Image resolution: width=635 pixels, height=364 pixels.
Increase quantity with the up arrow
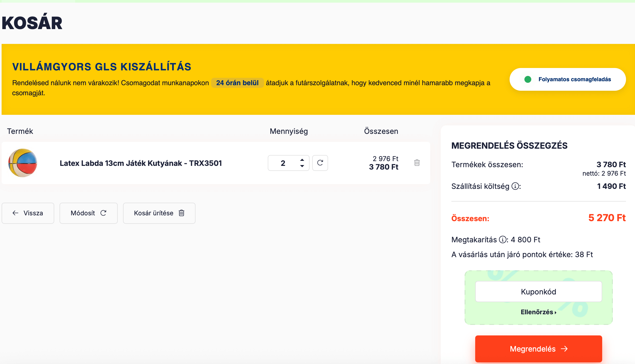[302, 160]
